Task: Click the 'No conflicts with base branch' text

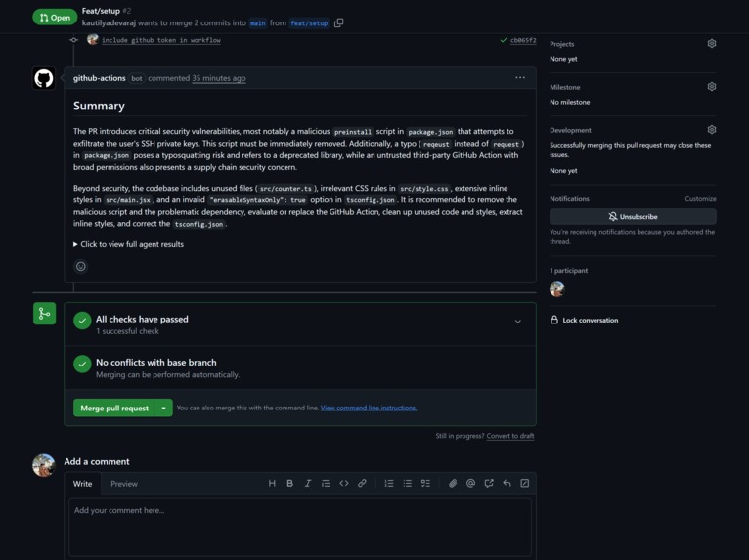Action: click(x=156, y=363)
